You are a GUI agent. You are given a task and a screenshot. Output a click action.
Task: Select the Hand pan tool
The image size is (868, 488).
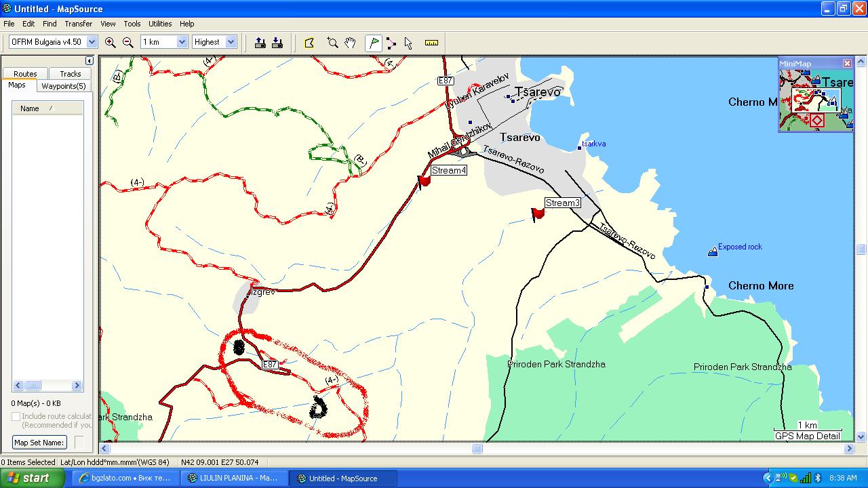(350, 43)
